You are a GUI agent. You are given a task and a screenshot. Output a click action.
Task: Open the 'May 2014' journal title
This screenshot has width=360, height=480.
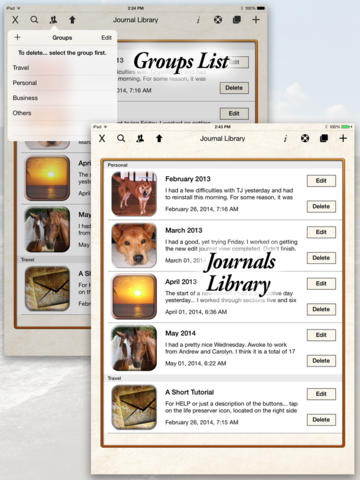181,333
